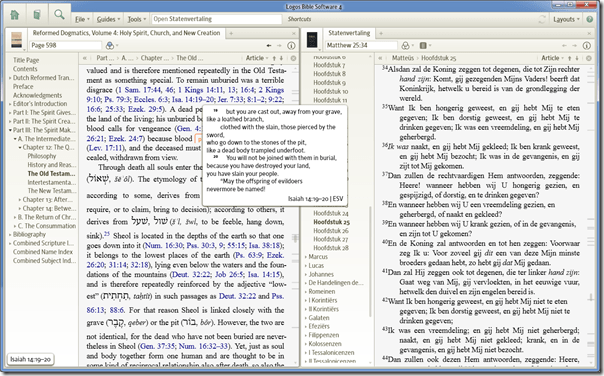Open the Library book icon
Viewport: 604px width, 376px height.
(x=37, y=15)
